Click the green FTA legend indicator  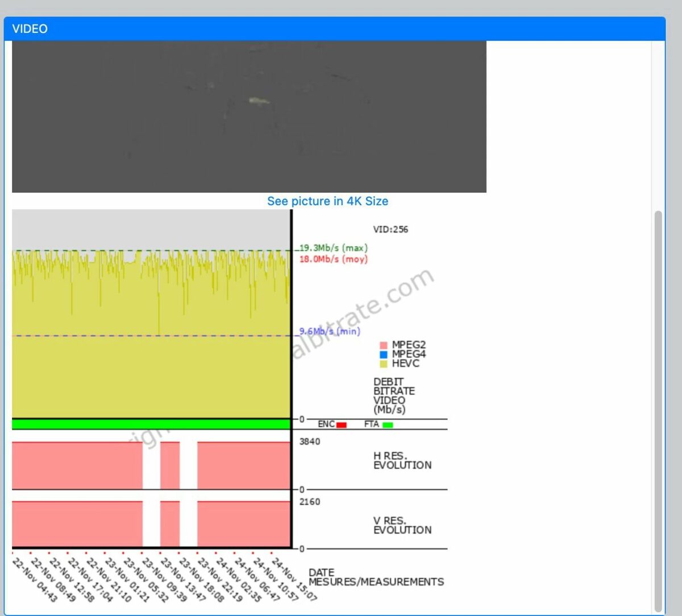click(388, 424)
